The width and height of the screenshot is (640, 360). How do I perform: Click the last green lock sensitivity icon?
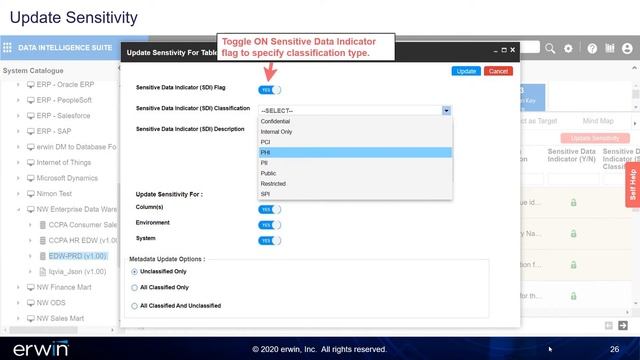tap(573, 296)
